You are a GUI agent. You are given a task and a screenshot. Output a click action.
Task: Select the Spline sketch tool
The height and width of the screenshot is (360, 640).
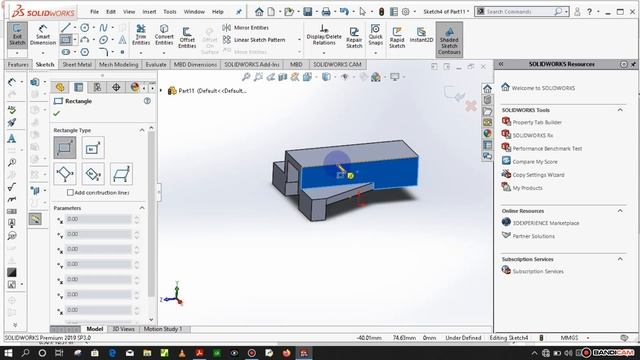tap(103, 28)
